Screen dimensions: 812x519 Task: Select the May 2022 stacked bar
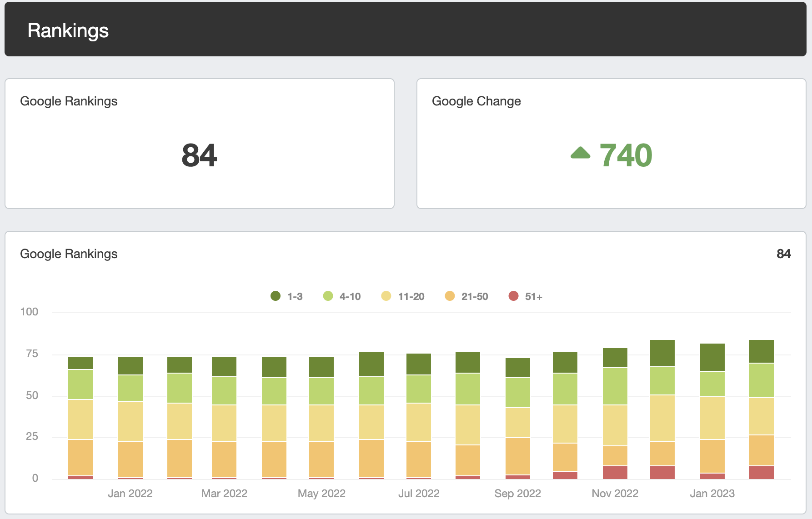pos(321,418)
